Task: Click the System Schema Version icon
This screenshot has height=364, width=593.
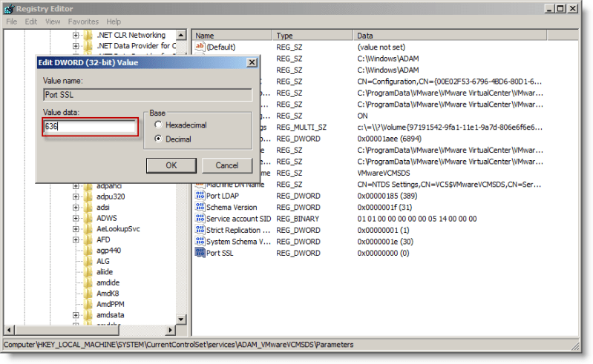Action: coord(200,242)
